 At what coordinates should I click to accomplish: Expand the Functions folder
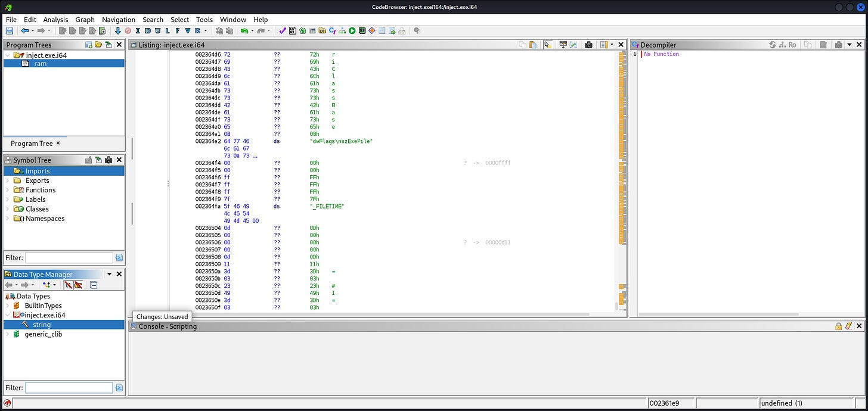[x=8, y=190]
